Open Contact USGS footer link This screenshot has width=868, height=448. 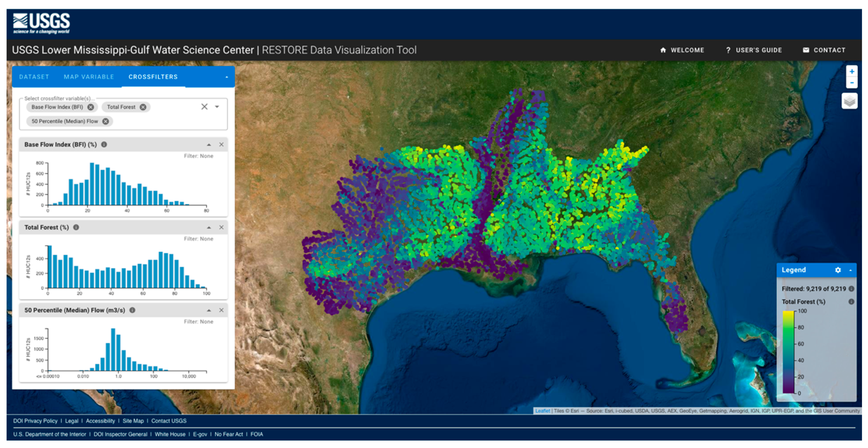coord(169,421)
